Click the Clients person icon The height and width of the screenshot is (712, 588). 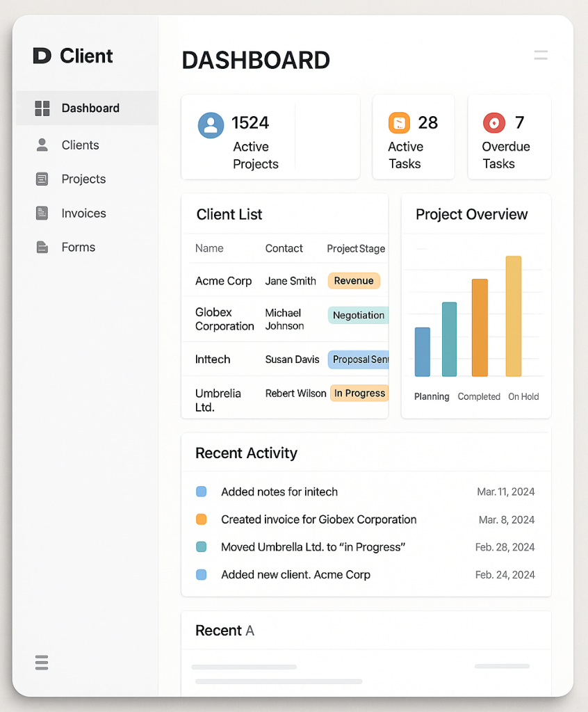coord(42,145)
